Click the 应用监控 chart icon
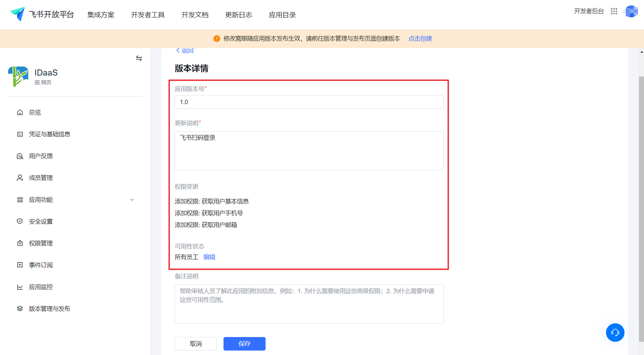Viewport: 644px width, 355px height. click(x=20, y=287)
